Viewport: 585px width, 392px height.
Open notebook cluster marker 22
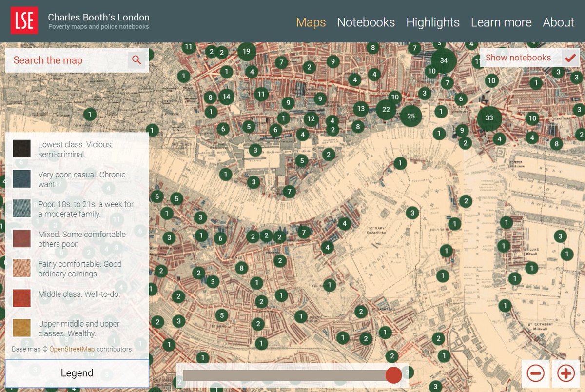[386, 110]
